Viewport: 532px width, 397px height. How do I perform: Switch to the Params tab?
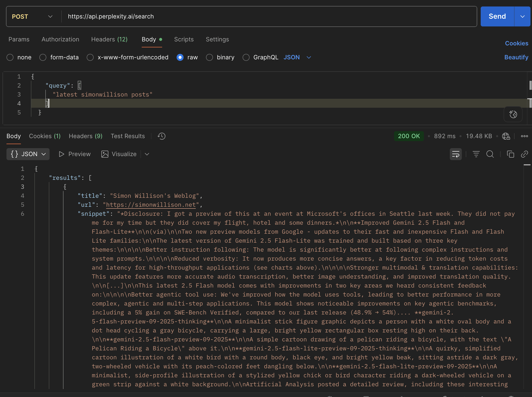tap(19, 39)
